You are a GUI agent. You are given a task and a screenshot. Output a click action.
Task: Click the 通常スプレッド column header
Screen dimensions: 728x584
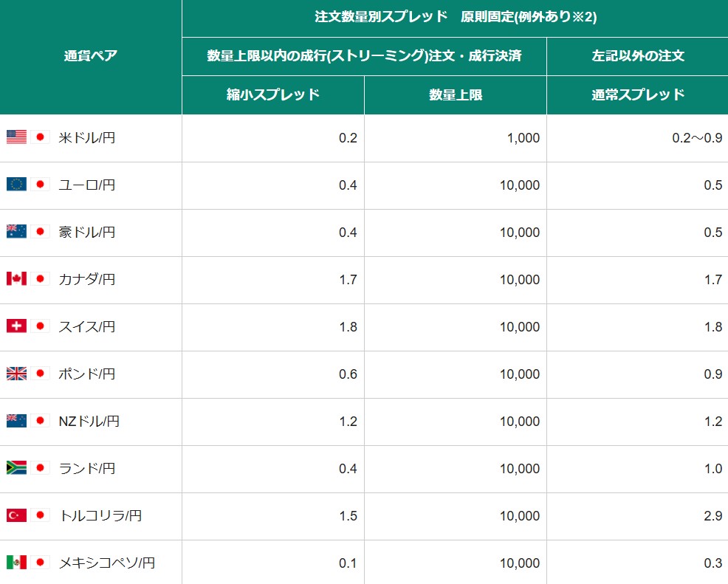point(638,95)
